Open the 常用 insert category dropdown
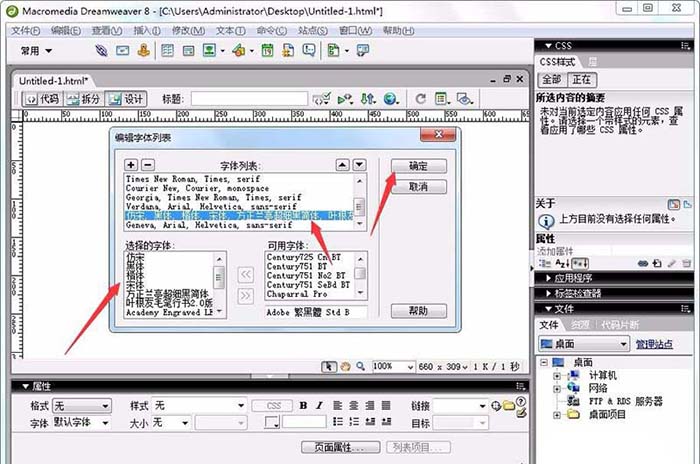Viewport: 700px width, 464px height. (37, 51)
